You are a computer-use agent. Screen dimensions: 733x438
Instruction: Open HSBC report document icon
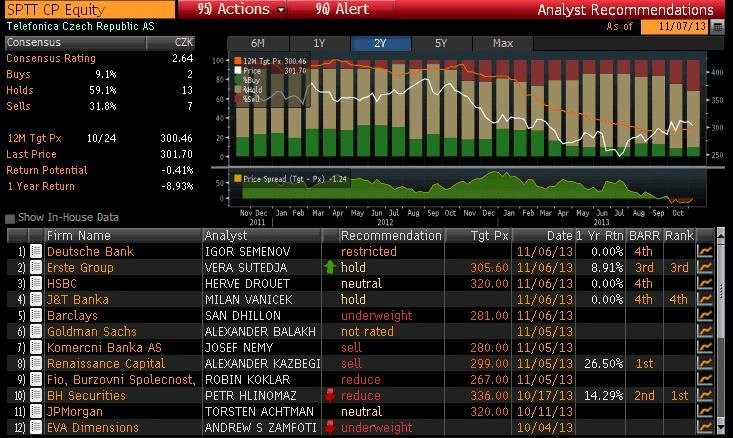36,283
